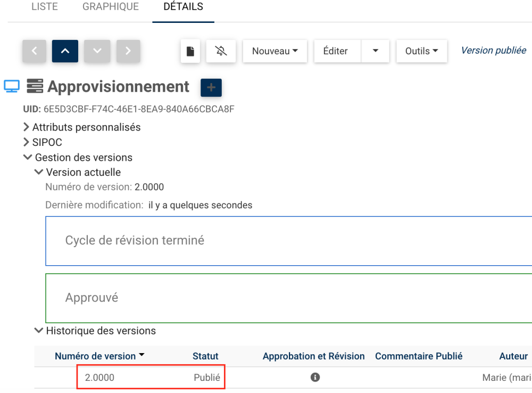The width and height of the screenshot is (532, 393).
Task: Click the server icon beside the title
Action: (x=35, y=86)
